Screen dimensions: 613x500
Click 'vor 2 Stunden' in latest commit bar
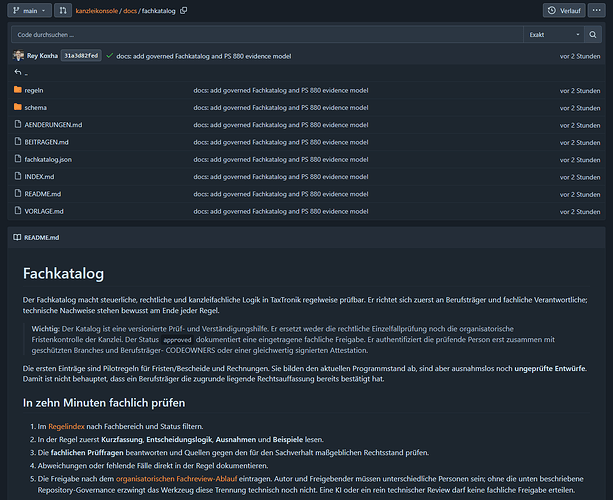coord(580,56)
